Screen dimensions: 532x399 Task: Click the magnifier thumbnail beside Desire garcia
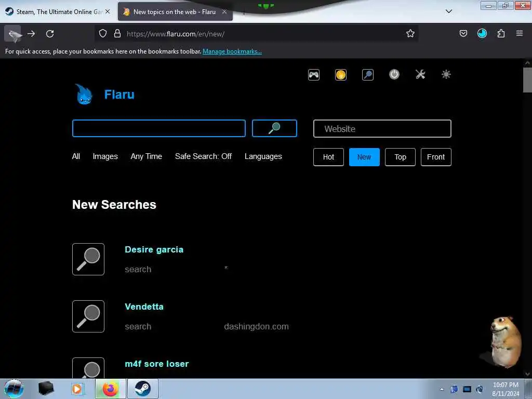pyautogui.click(x=88, y=259)
